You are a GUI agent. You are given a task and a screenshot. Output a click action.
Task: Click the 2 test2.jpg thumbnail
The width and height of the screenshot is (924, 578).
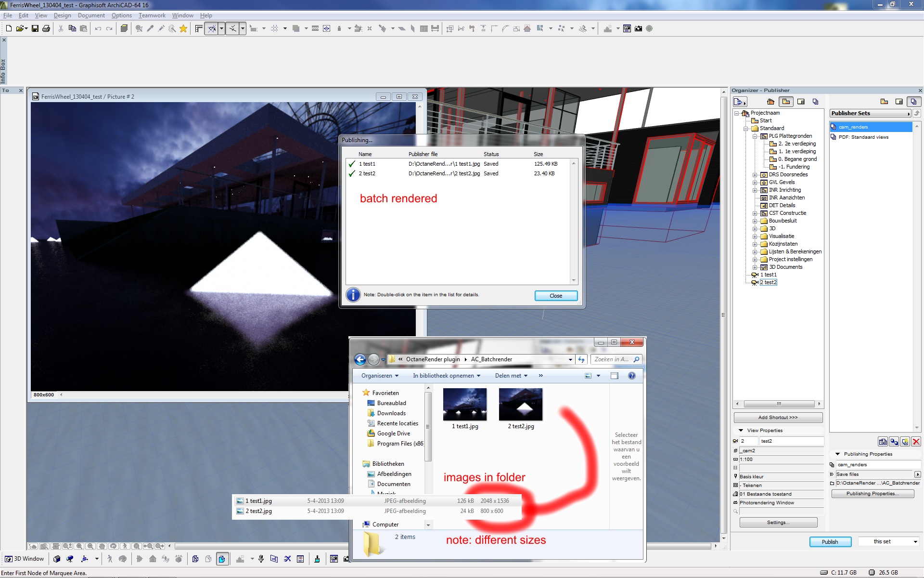[x=521, y=405]
